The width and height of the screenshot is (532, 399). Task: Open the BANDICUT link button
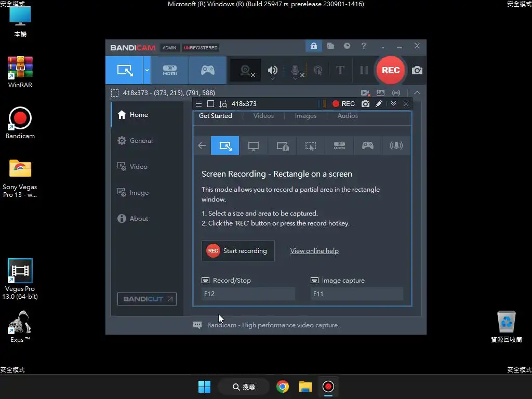pos(147,299)
